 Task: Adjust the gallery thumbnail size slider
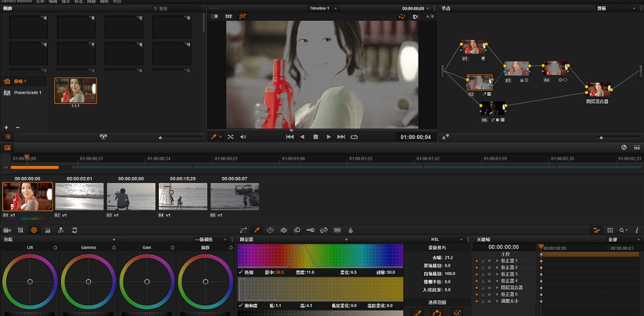click(x=160, y=137)
